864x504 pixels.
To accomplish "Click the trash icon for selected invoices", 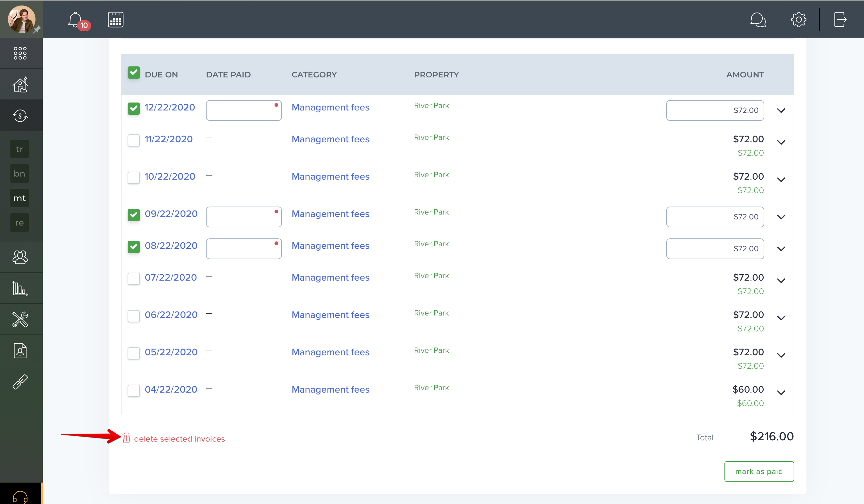I will click(x=126, y=438).
